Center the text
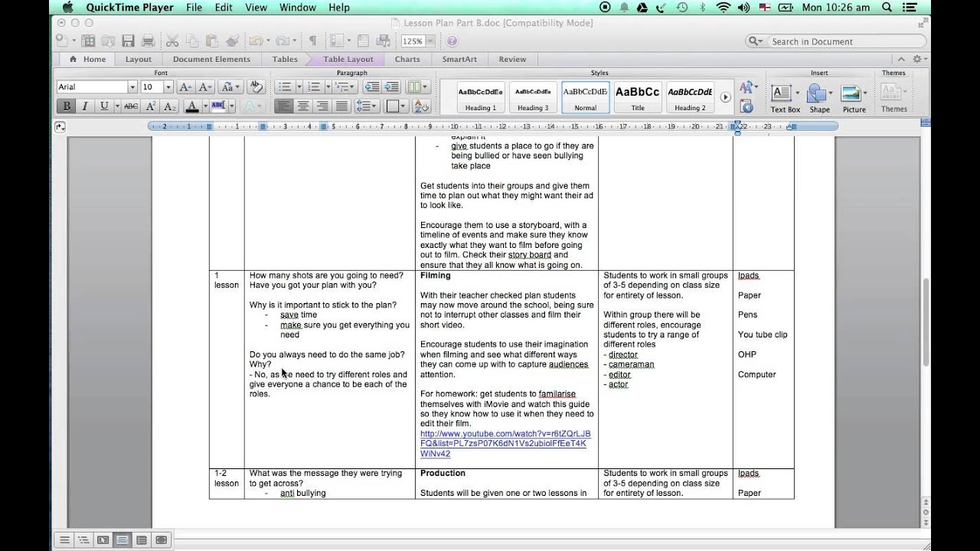 (x=303, y=106)
